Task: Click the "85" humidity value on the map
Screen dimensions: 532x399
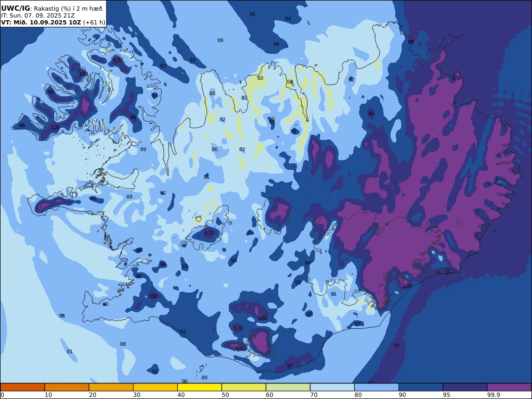Action: 212,93
